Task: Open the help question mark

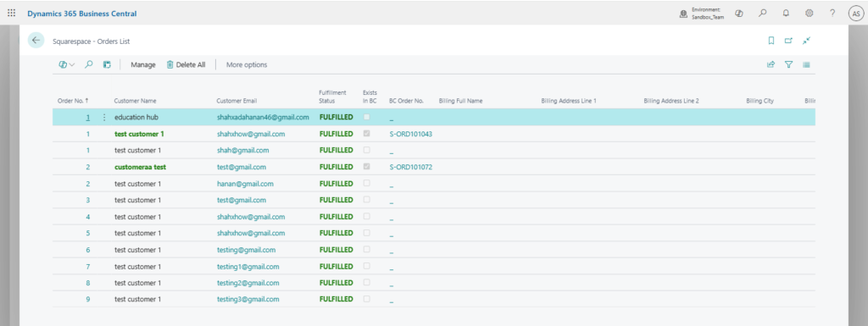Action: point(832,14)
